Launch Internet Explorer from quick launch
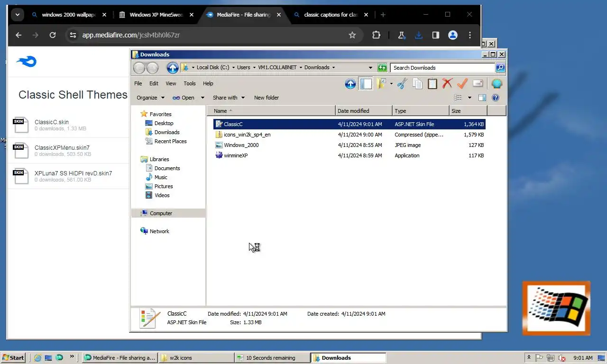 (x=37, y=358)
